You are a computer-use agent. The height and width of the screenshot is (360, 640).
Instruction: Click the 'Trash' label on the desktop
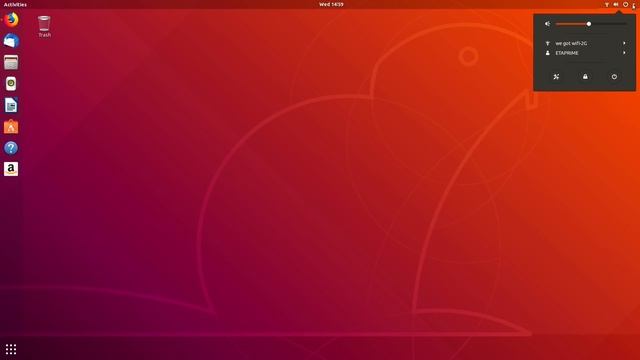[44, 35]
